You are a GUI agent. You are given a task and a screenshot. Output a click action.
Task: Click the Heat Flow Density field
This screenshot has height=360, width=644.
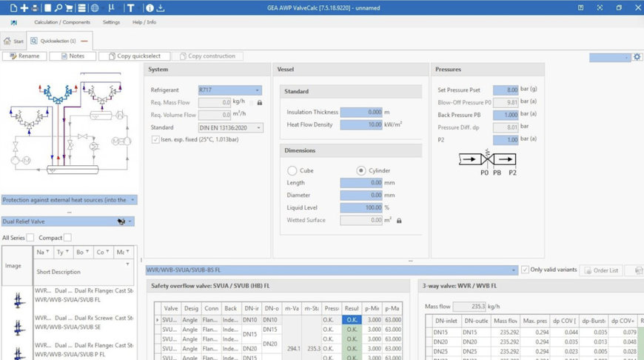tap(361, 124)
